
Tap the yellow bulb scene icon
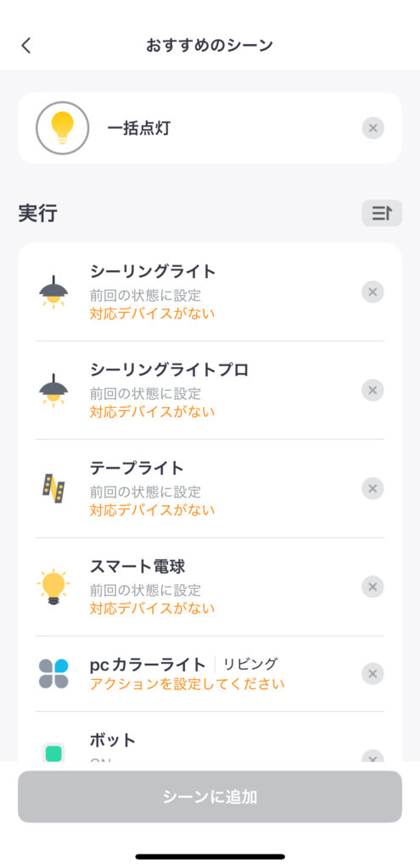(62, 128)
